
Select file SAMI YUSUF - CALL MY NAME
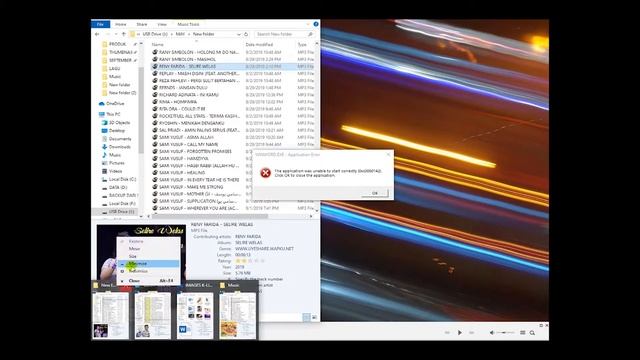[188, 144]
